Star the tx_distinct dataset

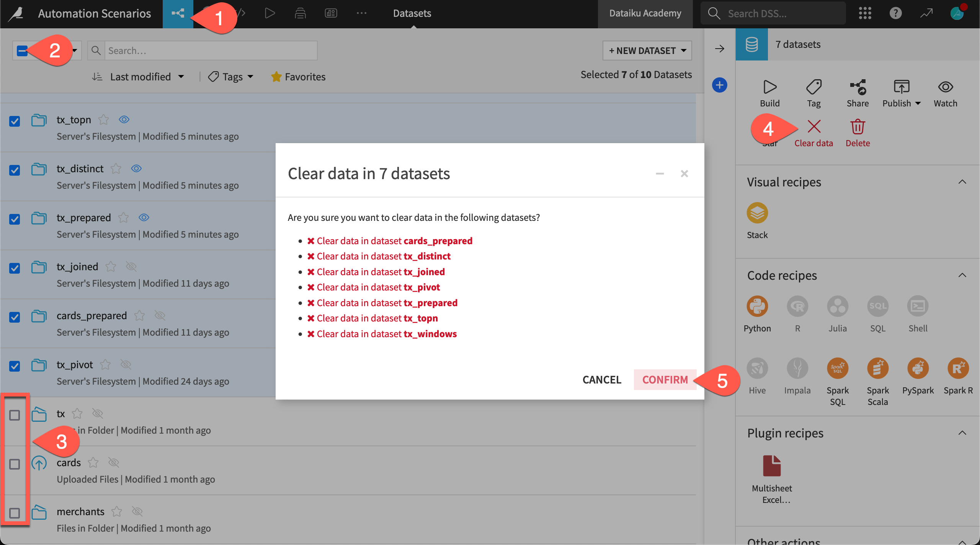(x=116, y=168)
